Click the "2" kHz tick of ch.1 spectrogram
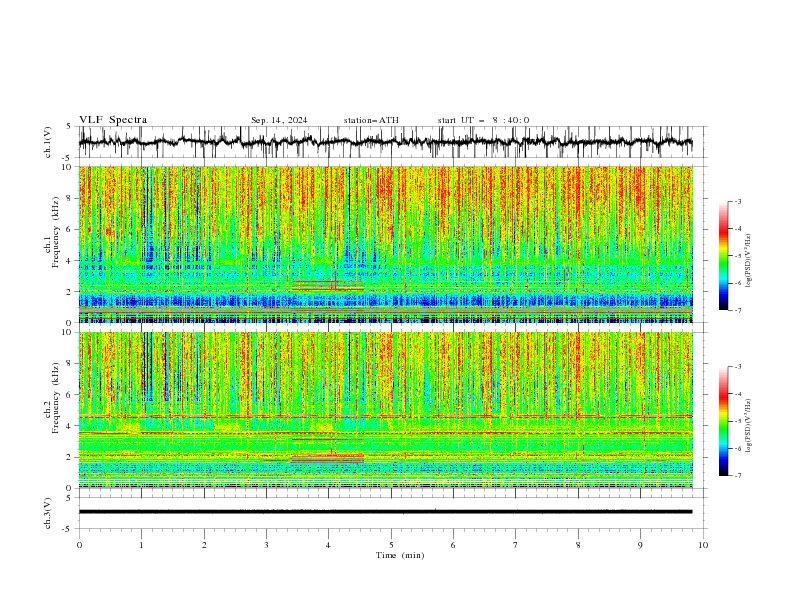 (70, 291)
